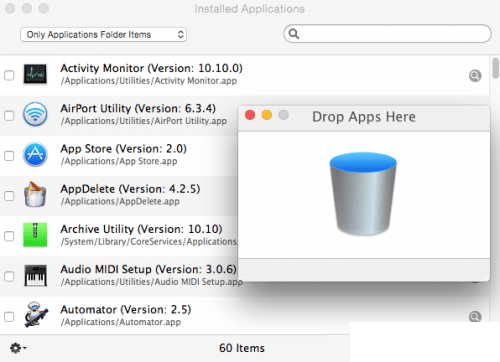
Task: Select Automator (Version: 2.5) title
Action: (126, 310)
